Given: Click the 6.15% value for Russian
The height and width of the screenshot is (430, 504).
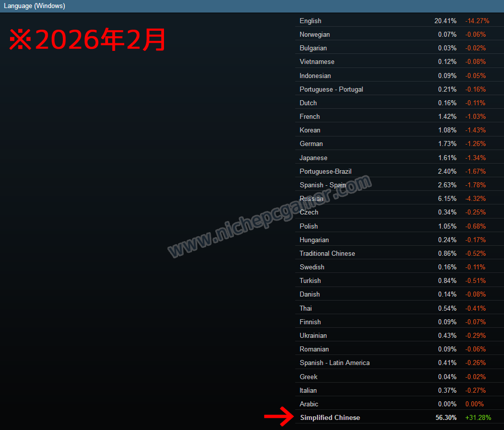Looking at the screenshot, I should pos(447,198).
